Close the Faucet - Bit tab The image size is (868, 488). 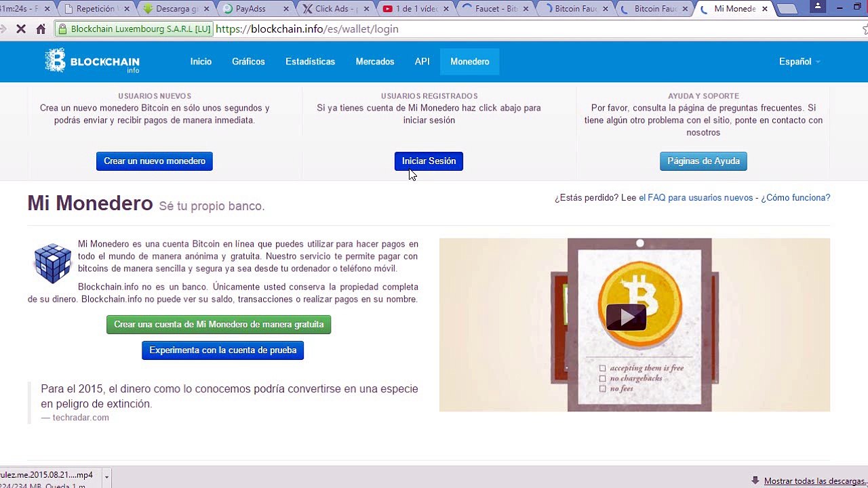point(526,9)
